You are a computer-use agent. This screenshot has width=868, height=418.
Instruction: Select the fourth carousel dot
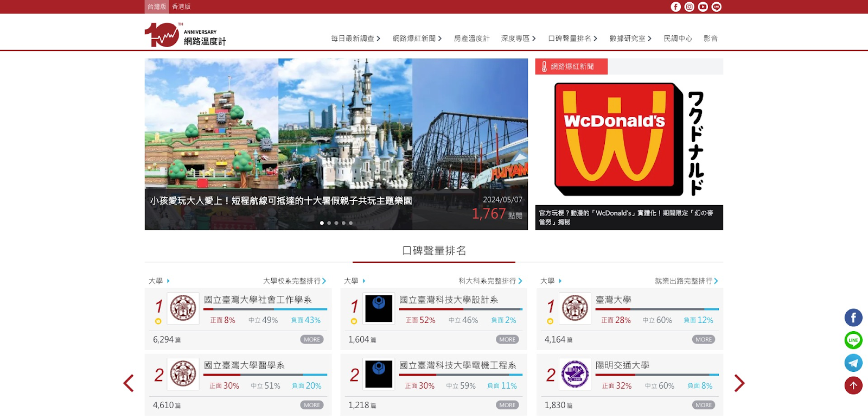[343, 223]
